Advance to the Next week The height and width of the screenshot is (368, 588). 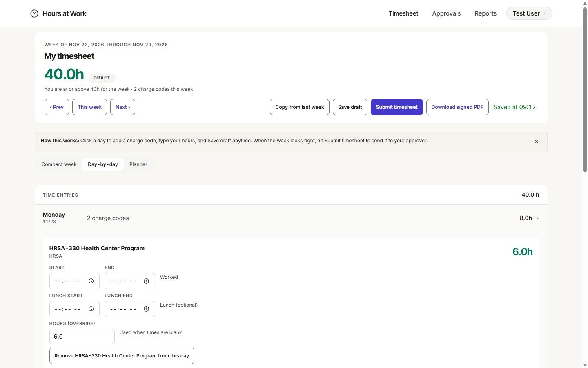click(122, 107)
